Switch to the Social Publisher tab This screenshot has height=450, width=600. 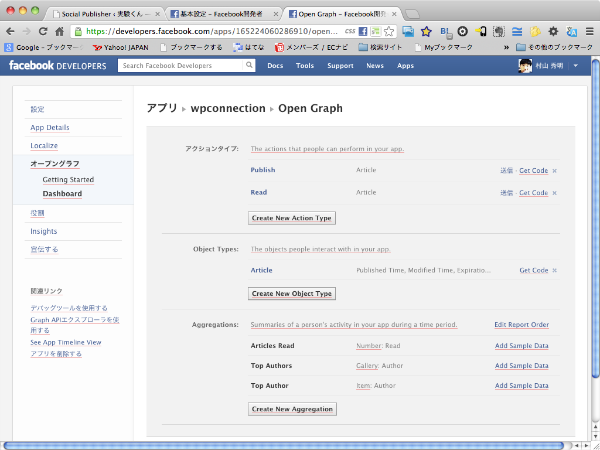tap(105, 14)
